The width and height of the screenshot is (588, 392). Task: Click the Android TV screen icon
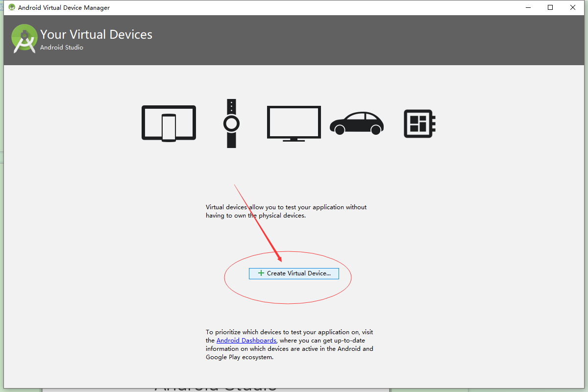point(294,123)
